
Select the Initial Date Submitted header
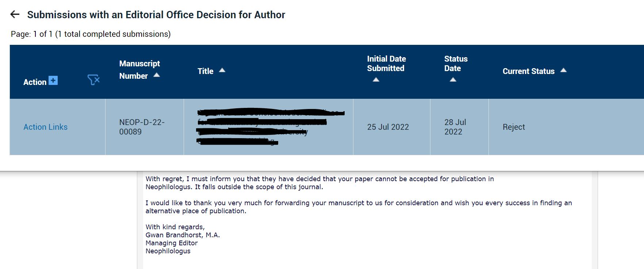[386, 63]
